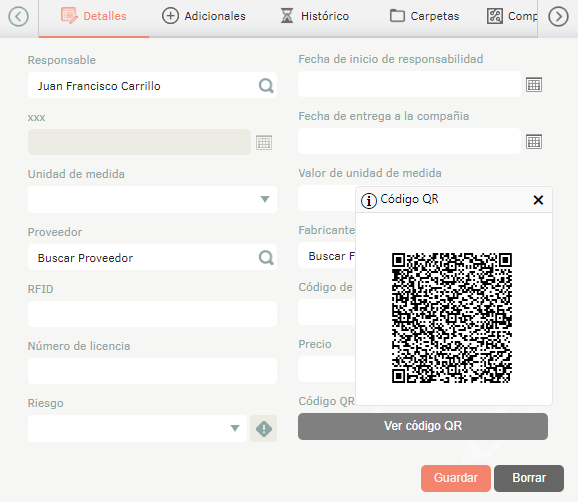Click the right arrow to scroll tabs forward
This screenshot has height=502, width=581.
[558, 17]
